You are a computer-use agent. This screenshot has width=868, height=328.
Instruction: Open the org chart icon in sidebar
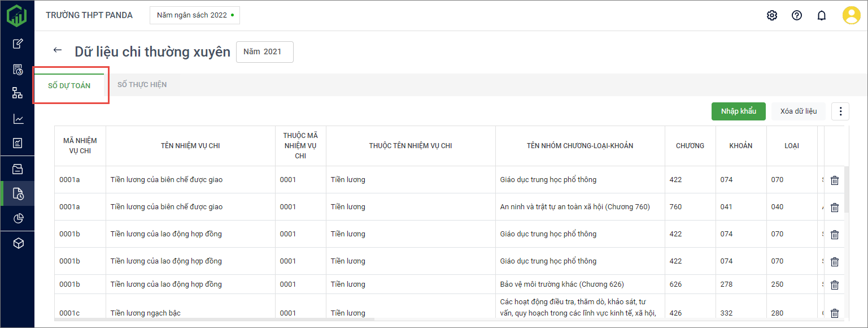pyautogui.click(x=18, y=93)
